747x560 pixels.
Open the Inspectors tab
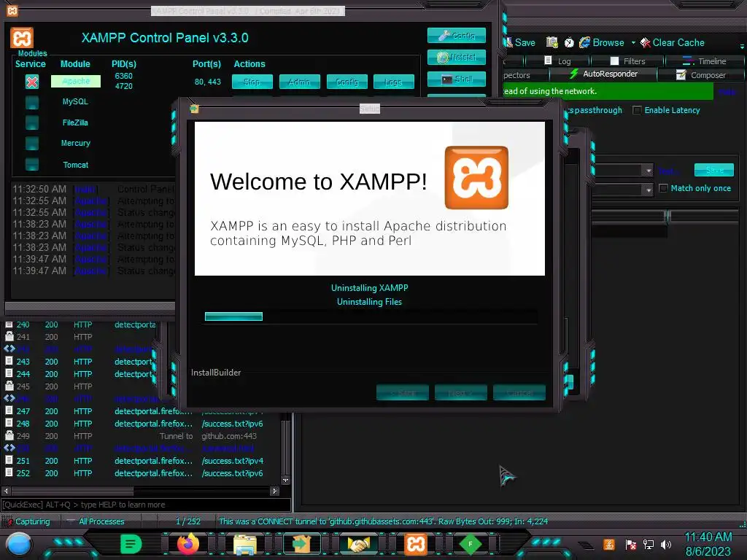coord(524,75)
